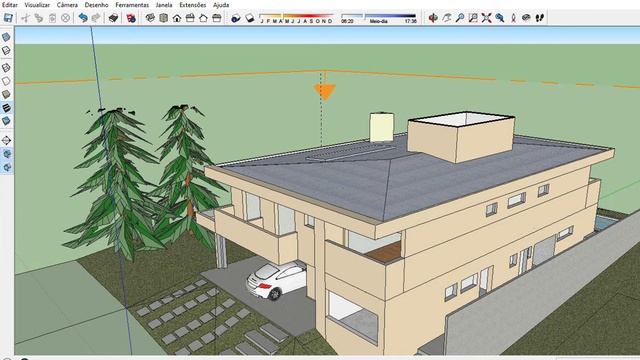Select Wireframe face style
The height and width of the screenshot is (360, 640).
coord(6,68)
